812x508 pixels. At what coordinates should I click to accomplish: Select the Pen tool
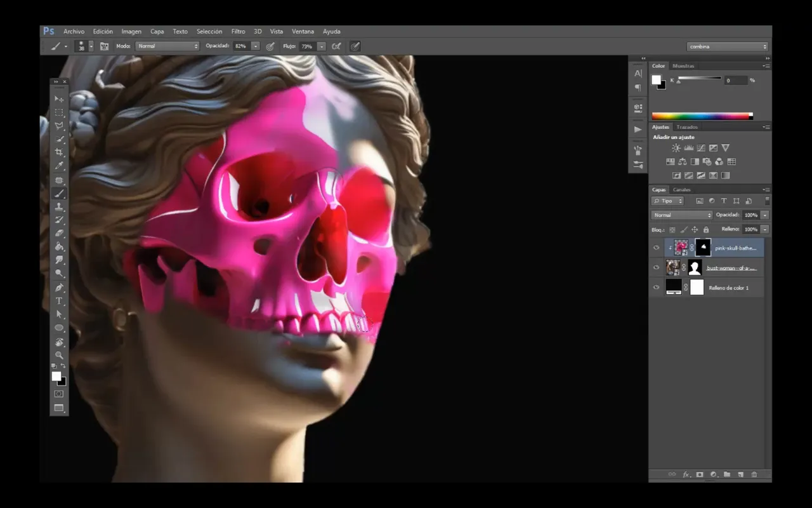[59, 288]
